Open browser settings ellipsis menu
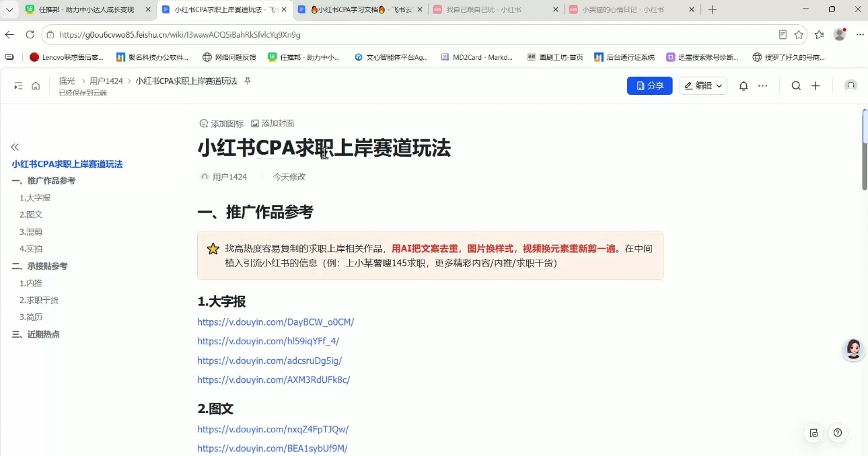The image size is (868, 456). click(860, 34)
